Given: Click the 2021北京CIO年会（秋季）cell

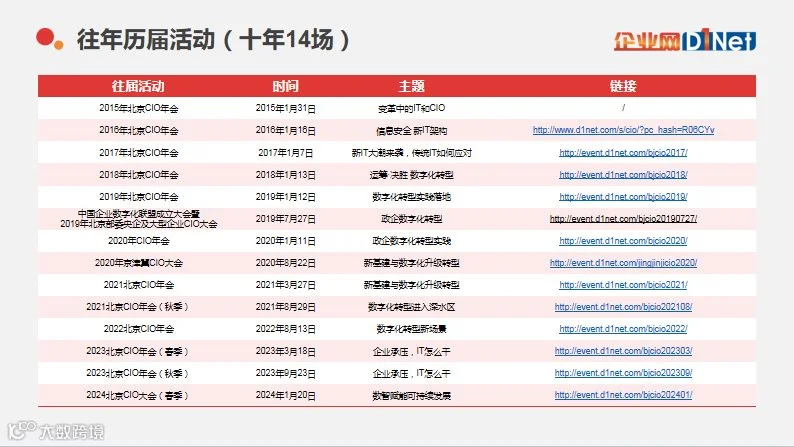Looking at the screenshot, I should click(138, 307).
